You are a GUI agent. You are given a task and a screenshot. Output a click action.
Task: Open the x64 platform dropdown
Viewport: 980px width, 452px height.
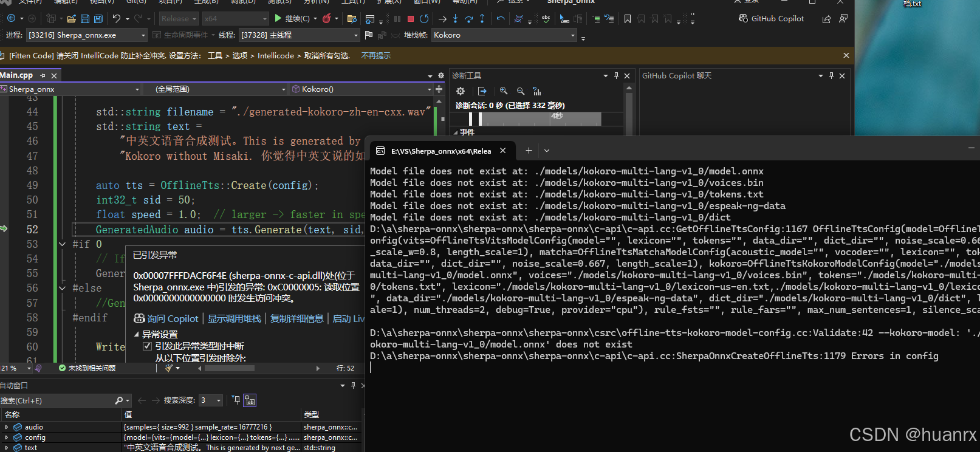tap(235, 19)
